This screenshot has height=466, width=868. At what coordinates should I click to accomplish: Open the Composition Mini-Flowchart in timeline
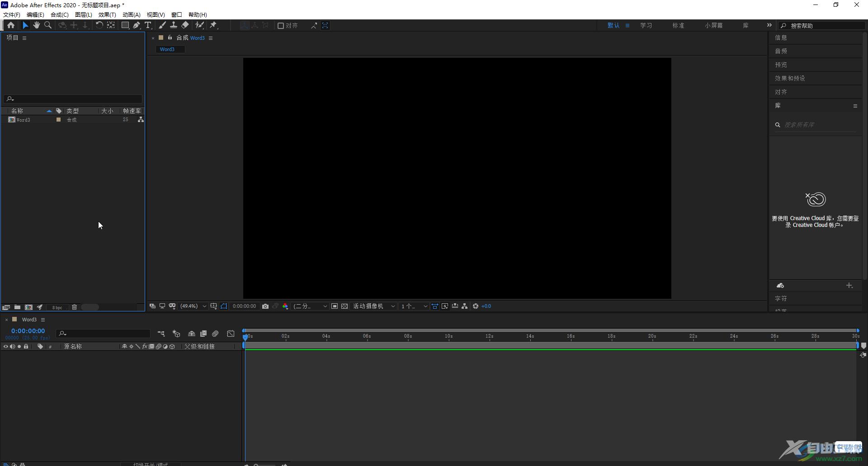161,334
